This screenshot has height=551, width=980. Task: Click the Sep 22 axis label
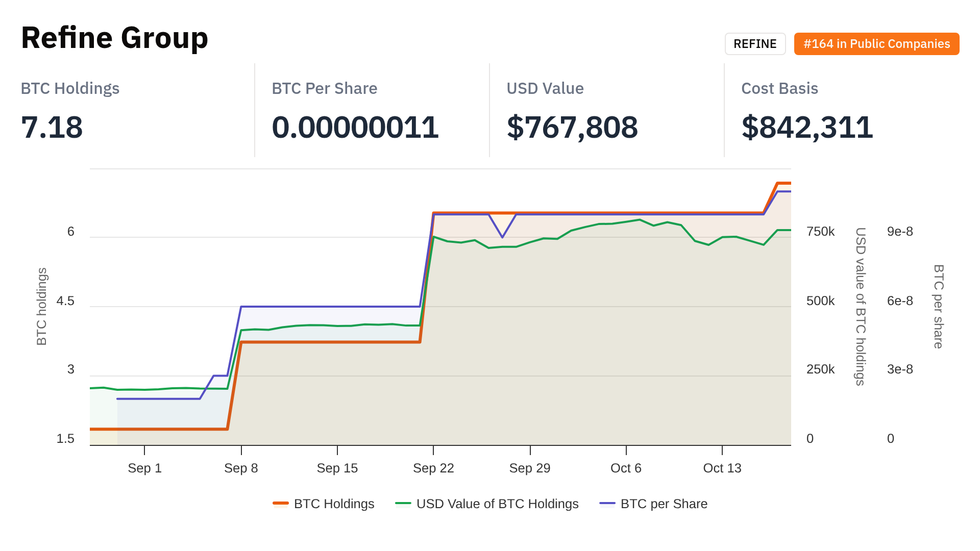[433, 468]
